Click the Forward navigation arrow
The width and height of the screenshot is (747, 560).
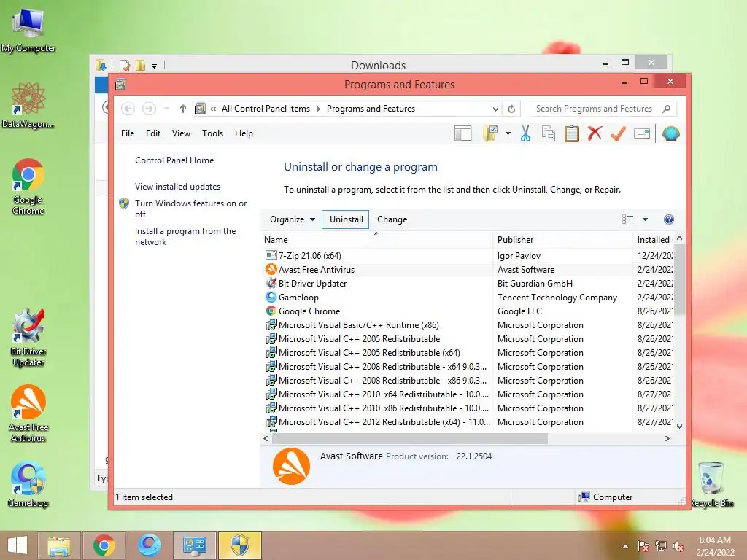[x=149, y=109]
